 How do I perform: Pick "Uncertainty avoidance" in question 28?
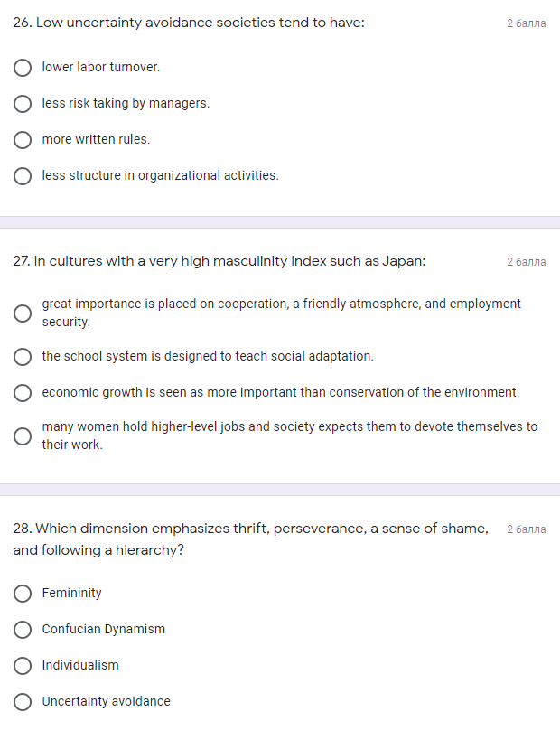[x=23, y=701]
